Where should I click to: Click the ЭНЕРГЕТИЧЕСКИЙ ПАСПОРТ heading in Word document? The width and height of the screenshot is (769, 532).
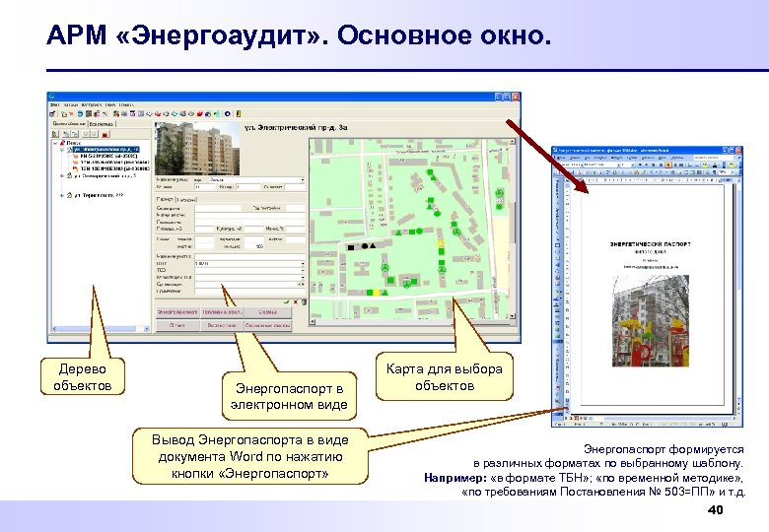[651, 243]
